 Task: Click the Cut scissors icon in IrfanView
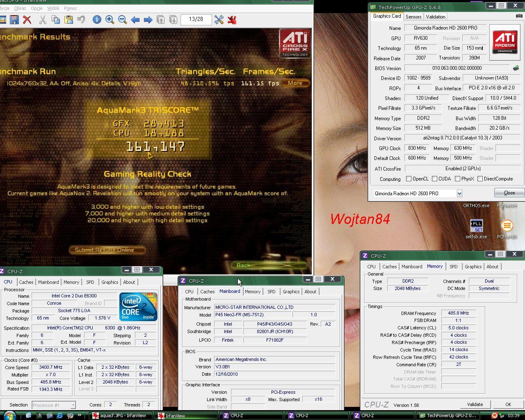click(43, 20)
